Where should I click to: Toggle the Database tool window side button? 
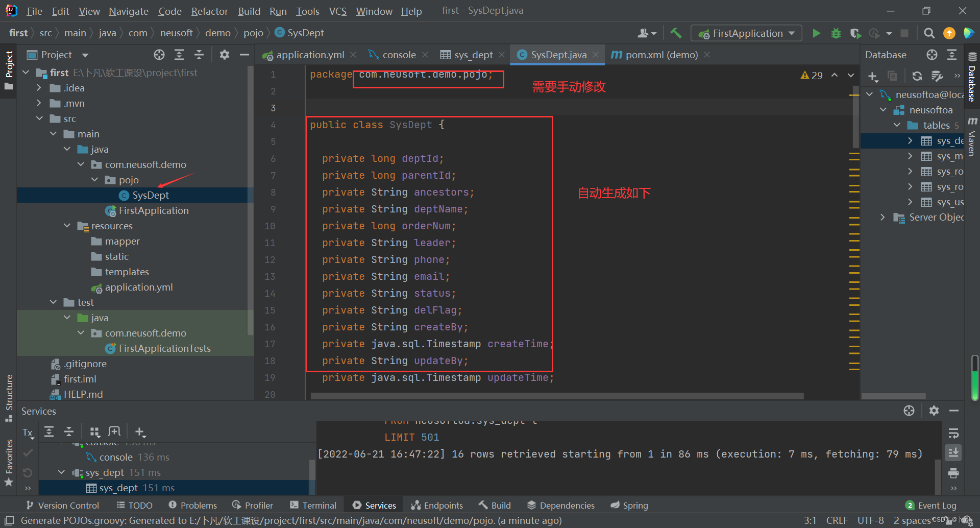tap(972, 77)
